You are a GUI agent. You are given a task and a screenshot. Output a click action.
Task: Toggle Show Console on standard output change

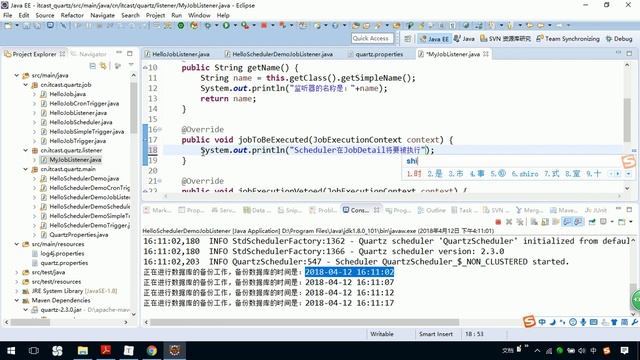click(567, 222)
